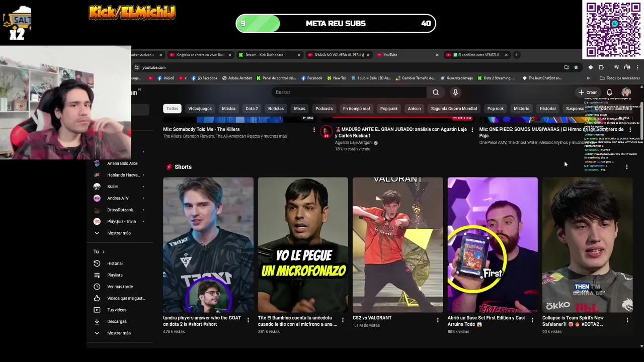Open YouTube notifications bell
The width and height of the screenshot is (644, 362).
pyautogui.click(x=609, y=93)
